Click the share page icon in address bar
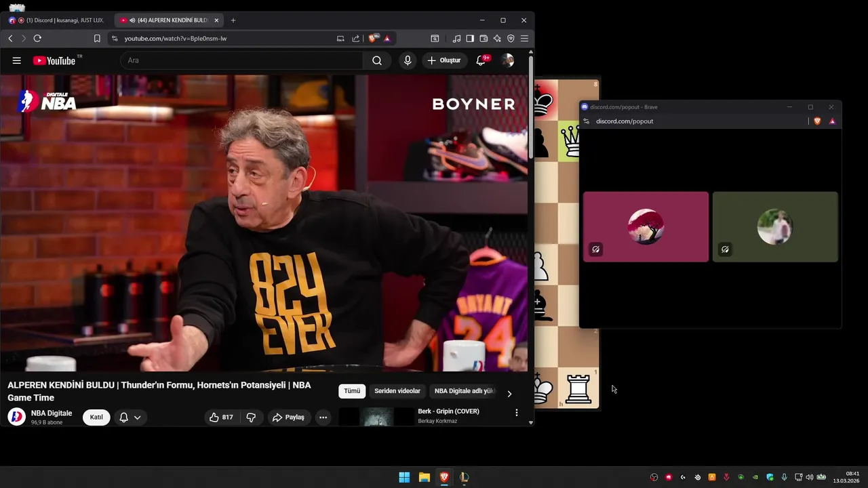The width and height of the screenshot is (868, 488). pyautogui.click(x=355, y=39)
